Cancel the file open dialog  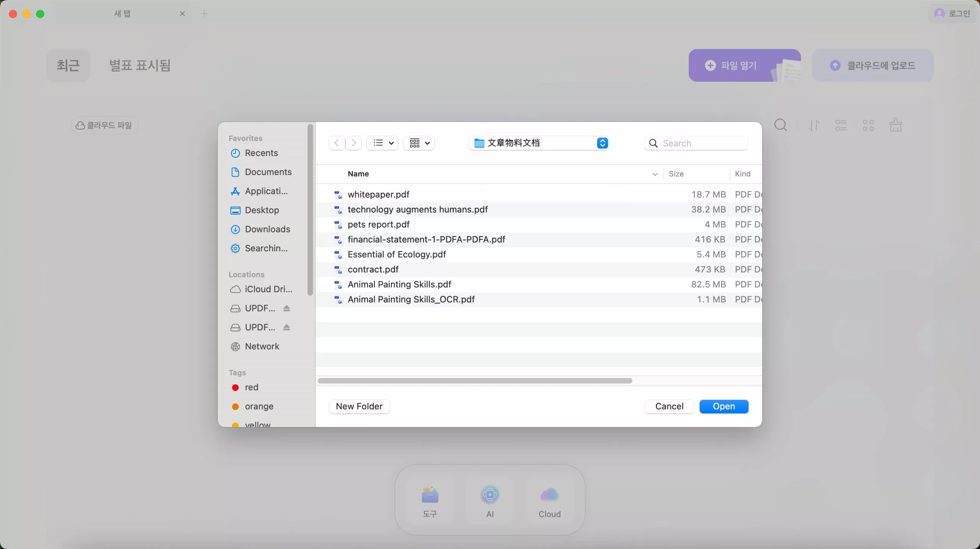click(x=669, y=406)
